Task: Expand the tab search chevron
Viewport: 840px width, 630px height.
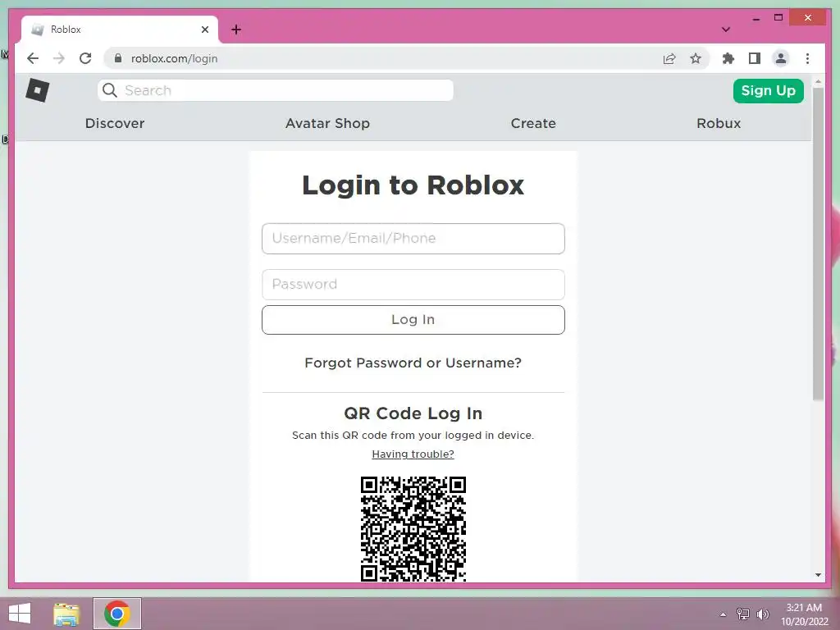Action: [x=725, y=30]
